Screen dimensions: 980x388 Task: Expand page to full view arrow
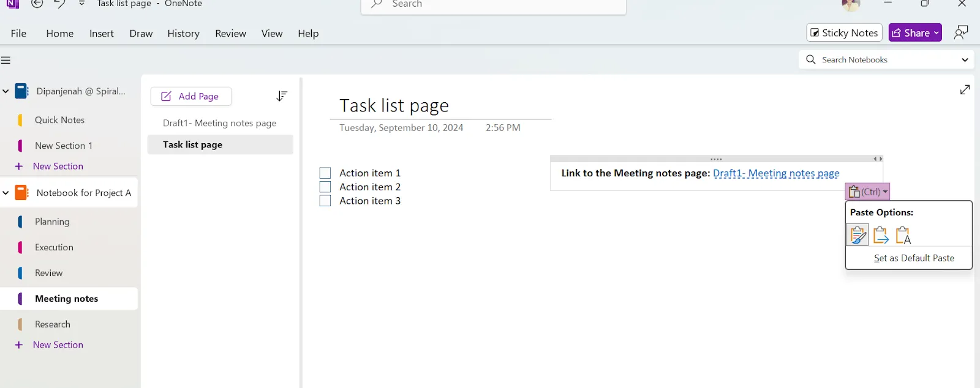(965, 89)
